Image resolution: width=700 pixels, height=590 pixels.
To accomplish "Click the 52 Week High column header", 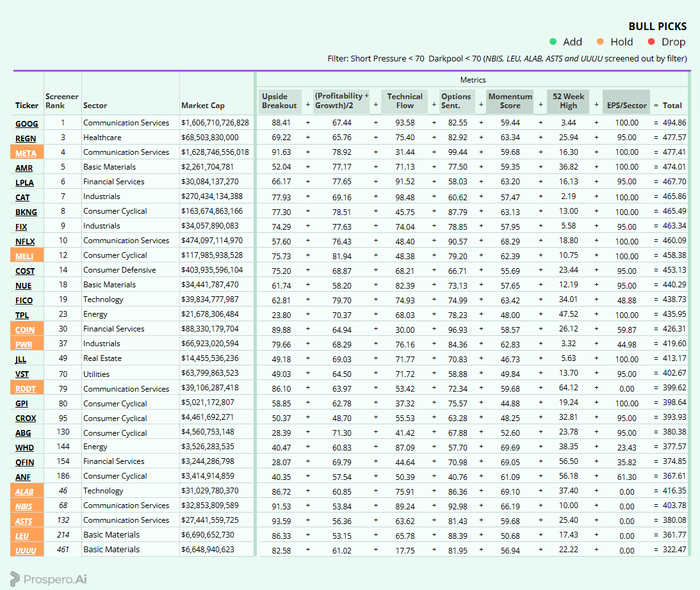I will (568, 101).
